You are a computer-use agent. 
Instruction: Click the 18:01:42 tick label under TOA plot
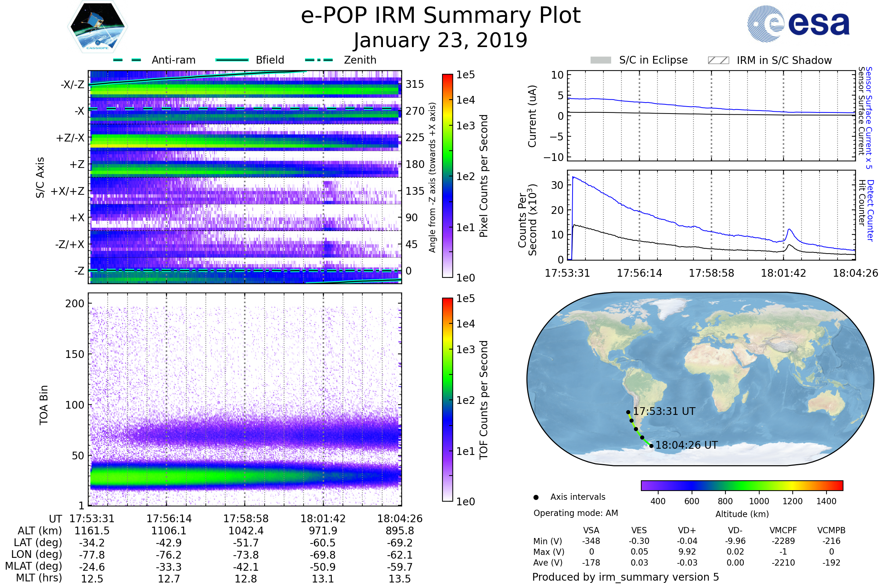pyautogui.click(x=323, y=519)
